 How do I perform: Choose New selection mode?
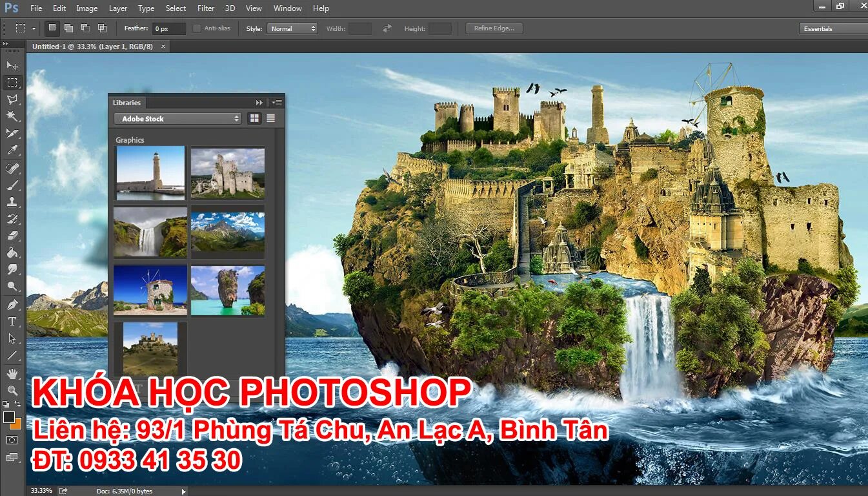[x=52, y=28]
